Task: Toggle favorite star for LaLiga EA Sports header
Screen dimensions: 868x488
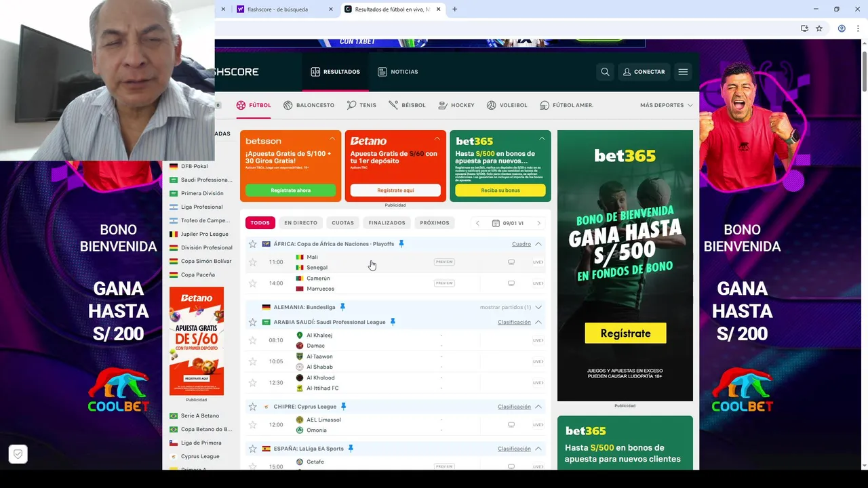Action: point(253,449)
